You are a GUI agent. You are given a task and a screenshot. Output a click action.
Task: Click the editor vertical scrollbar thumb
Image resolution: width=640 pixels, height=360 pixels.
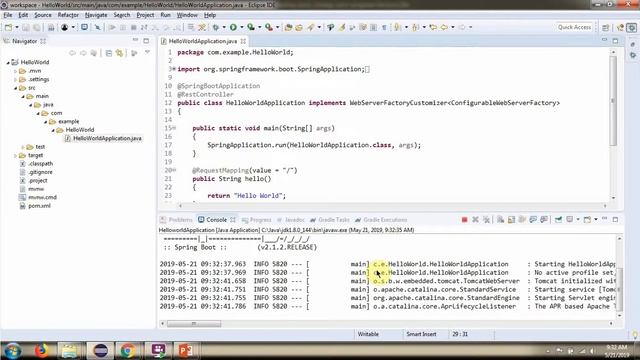pos(613,100)
